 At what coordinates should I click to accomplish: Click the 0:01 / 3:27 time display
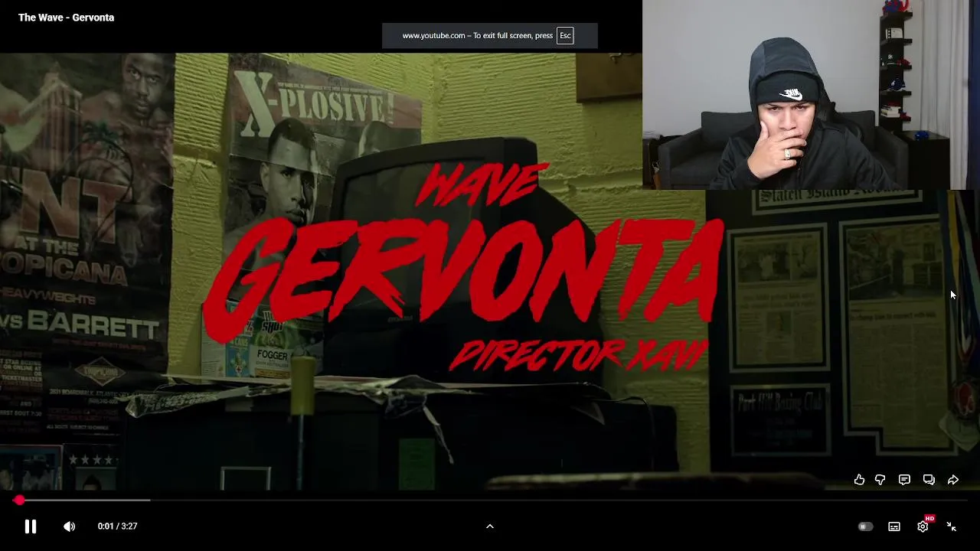point(117,527)
